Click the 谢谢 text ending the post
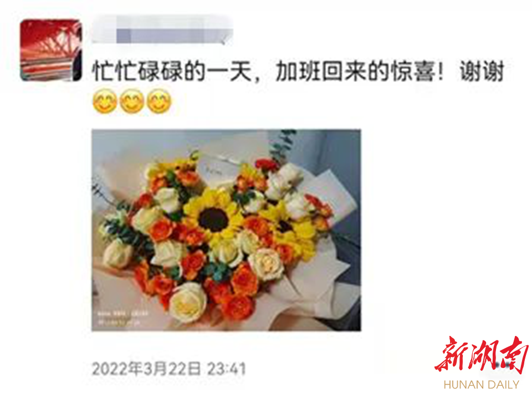532x393 pixels. coord(482,72)
